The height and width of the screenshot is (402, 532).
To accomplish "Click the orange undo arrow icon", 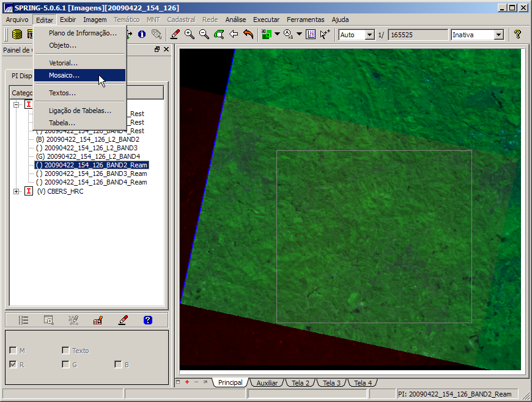I will coord(248,35).
